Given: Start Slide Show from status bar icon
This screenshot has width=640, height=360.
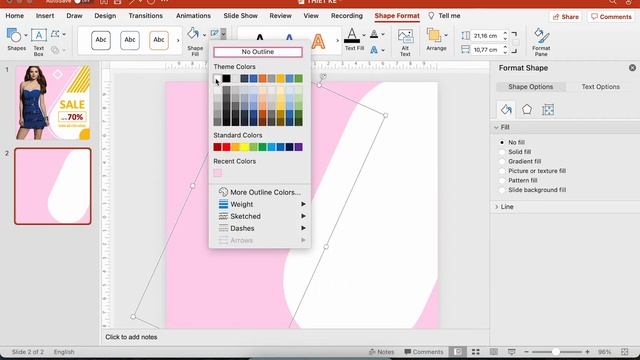Looking at the screenshot, I should point(511,352).
